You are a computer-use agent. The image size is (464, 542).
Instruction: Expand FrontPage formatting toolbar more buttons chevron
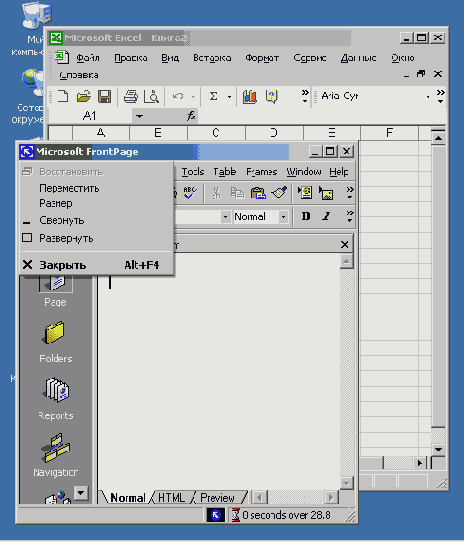point(350,216)
